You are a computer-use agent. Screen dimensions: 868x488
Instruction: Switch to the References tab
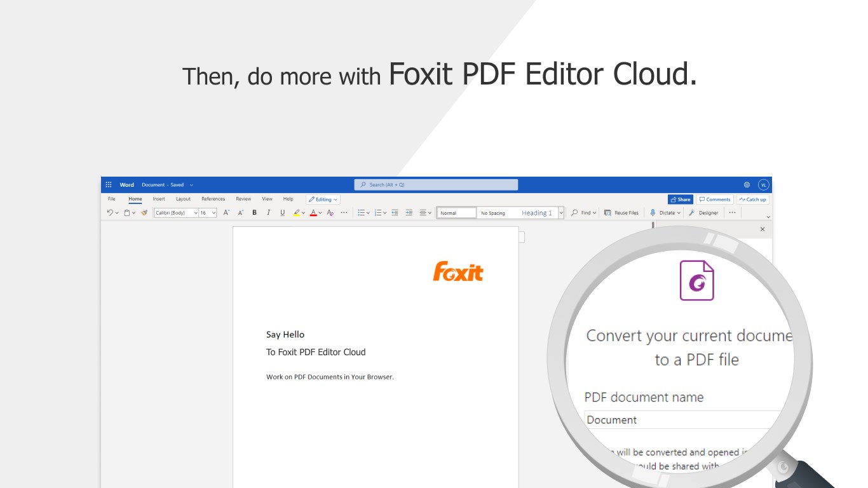[x=213, y=199]
